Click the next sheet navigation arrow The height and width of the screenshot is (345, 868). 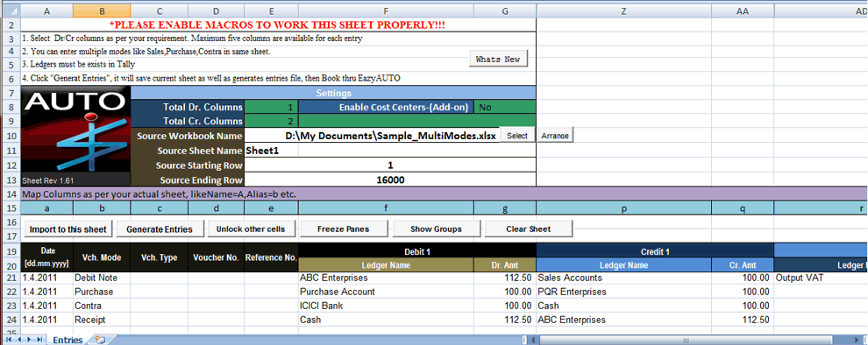pos(29,340)
